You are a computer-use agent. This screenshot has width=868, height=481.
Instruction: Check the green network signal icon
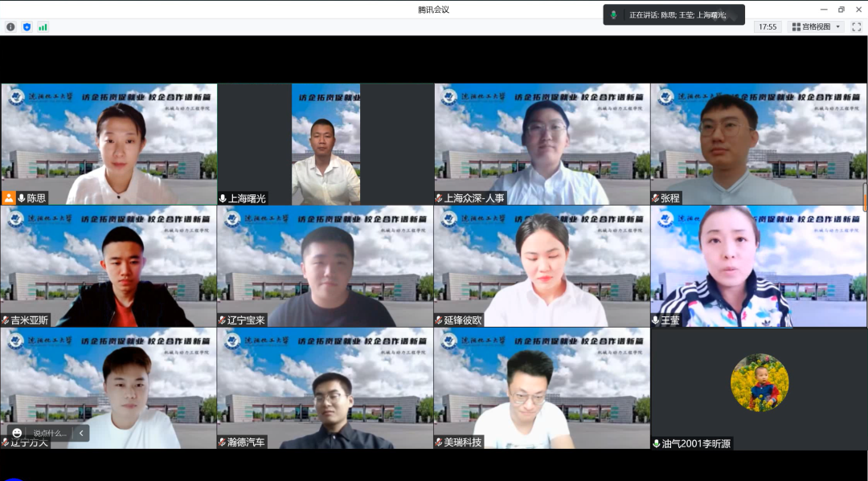click(x=43, y=26)
